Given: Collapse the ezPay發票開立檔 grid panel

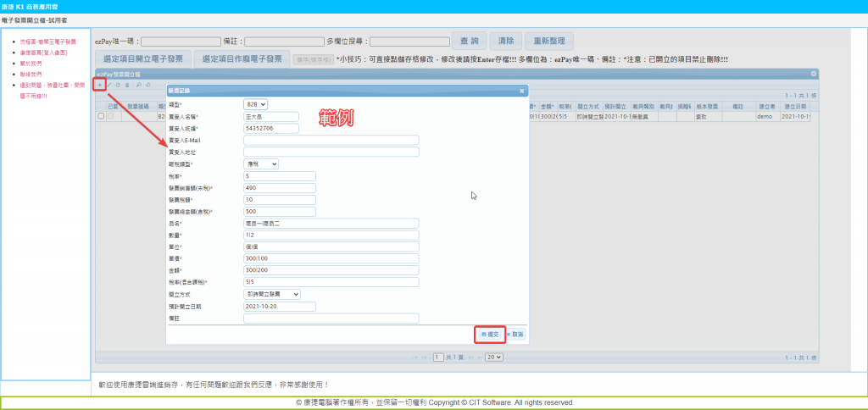Looking at the screenshot, I should click(x=814, y=75).
